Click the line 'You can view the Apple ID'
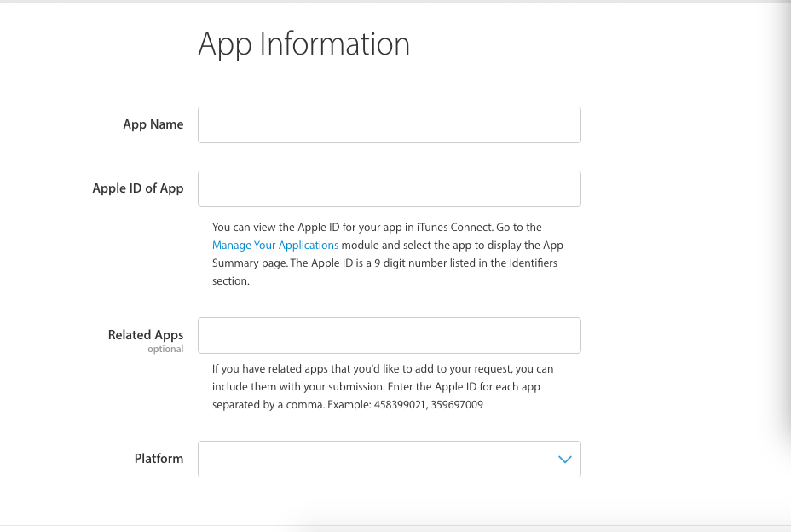 pyautogui.click(x=377, y=227)
